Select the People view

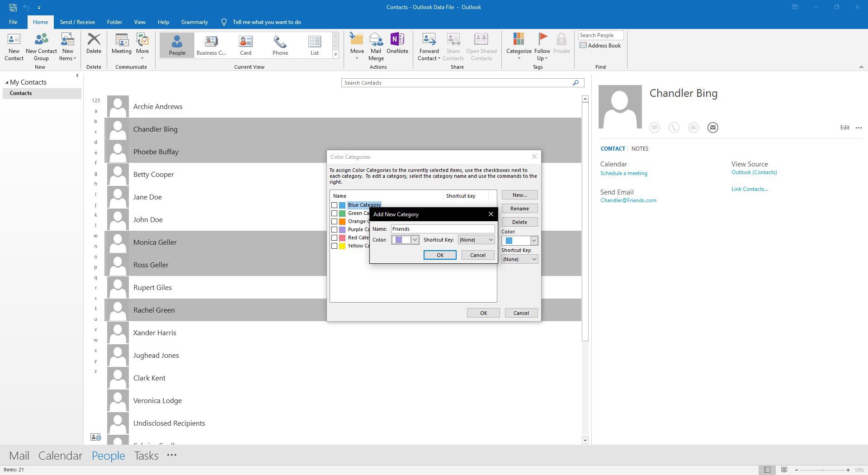[177, 45]
